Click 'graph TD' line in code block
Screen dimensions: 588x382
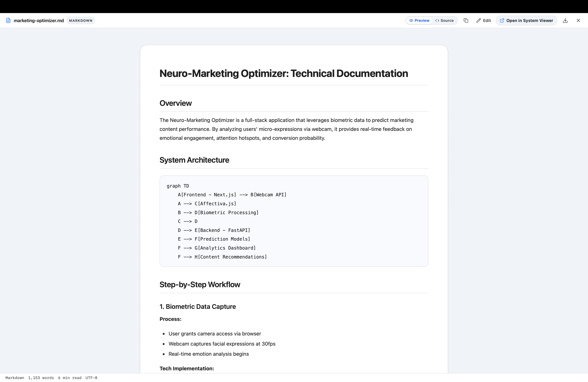(x=178, y=186)
